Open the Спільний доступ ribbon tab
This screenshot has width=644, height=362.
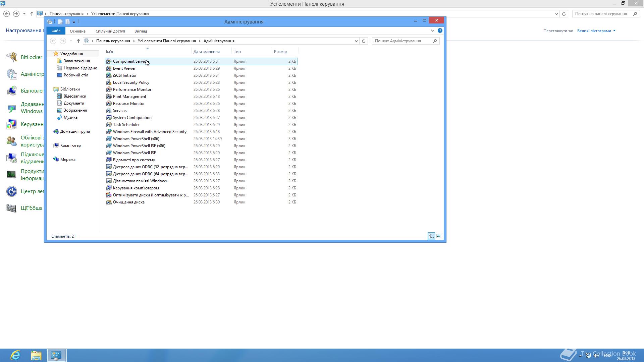tap(110, 31)
